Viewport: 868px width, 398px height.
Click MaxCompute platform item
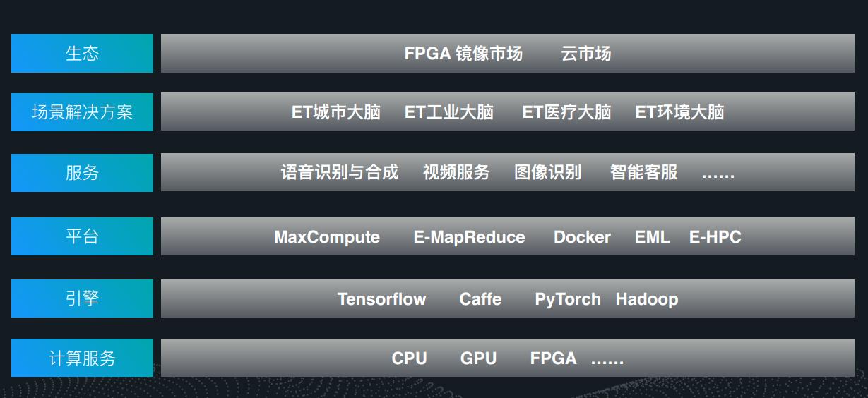pyautogui.click(x=327, y=237)
